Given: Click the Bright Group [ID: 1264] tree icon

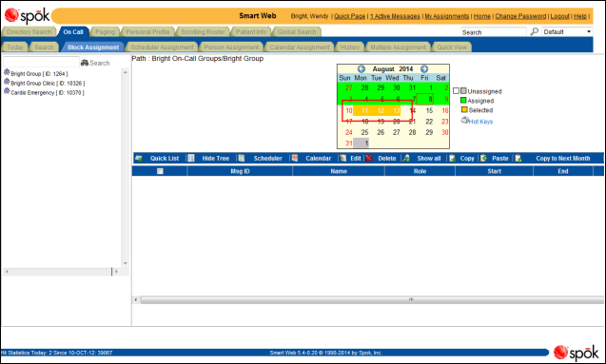Looking at the screenshot, I should coord(7,72).
